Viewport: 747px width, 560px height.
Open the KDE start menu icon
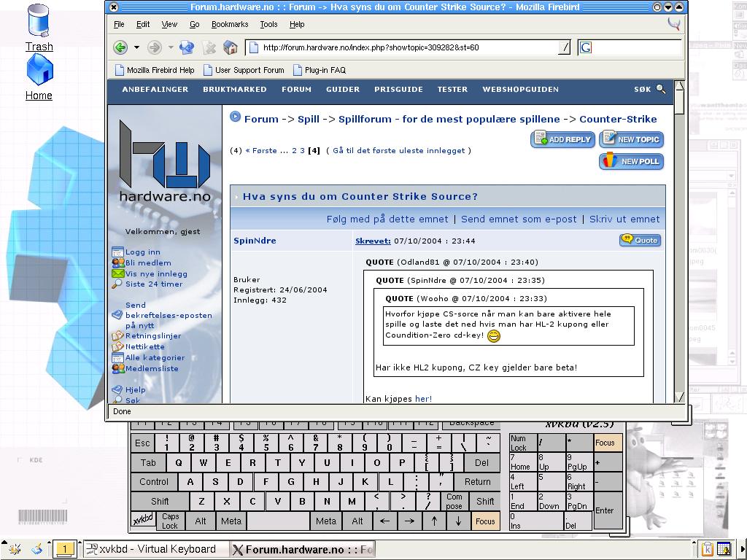tap(15, 549)
